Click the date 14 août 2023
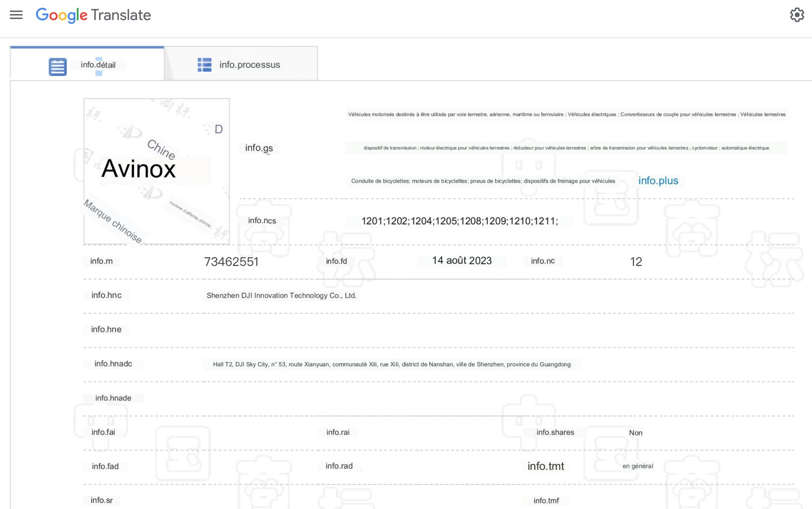The height and width of the screenshot is (509, 812). click(462, 260)
